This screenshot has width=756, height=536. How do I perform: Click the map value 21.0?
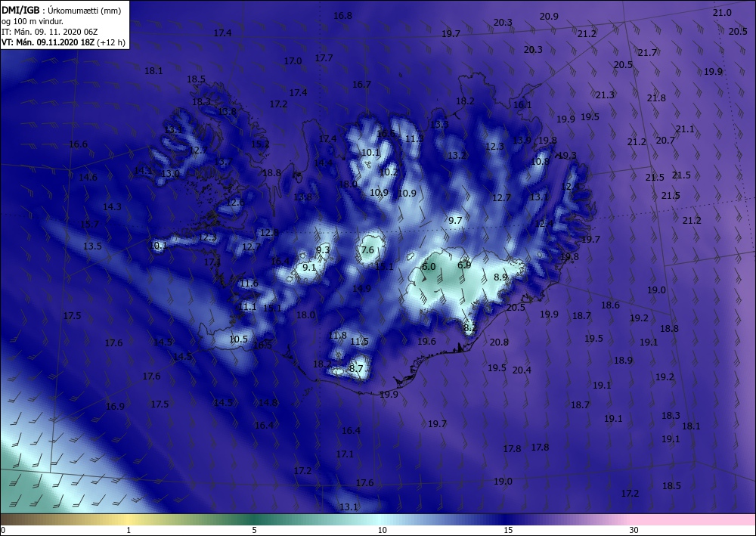[722, 13]
